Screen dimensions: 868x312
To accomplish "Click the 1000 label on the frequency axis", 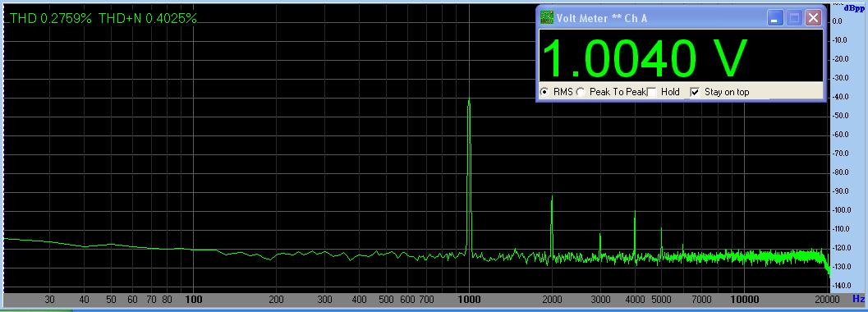I will [470, 300].
